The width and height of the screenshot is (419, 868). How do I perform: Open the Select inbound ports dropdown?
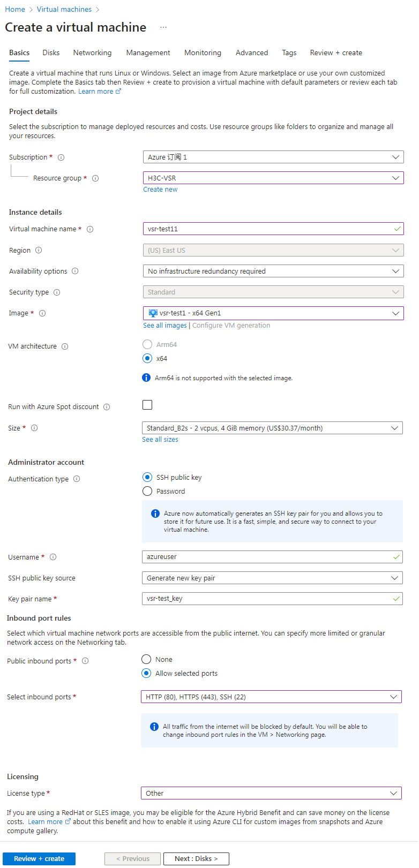[271, 697]
